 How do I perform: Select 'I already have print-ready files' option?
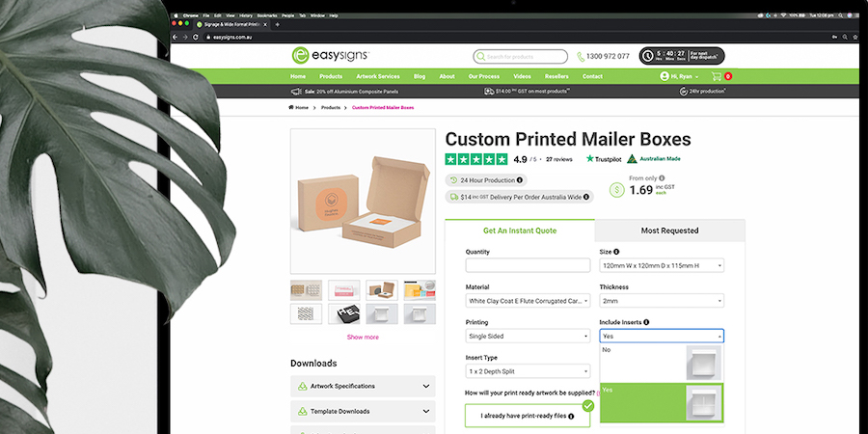tap(528, 416)
